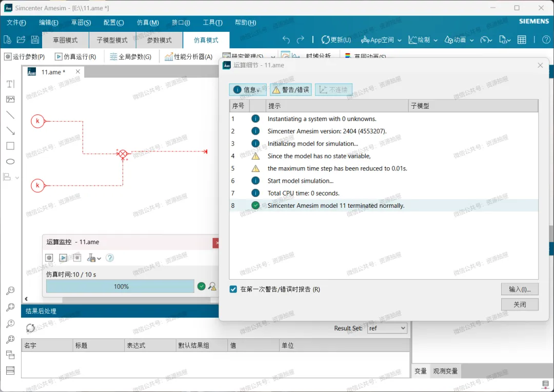Open the 工具(T) menu

point(212,23)
